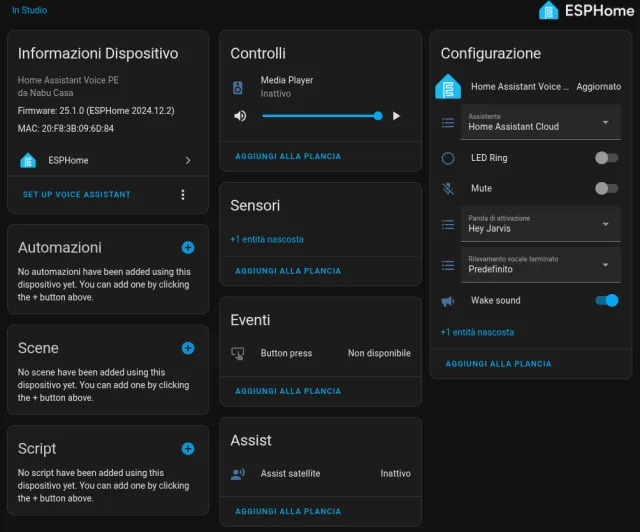
Task: Click the Media Player speaker icon
Action: [x=238, y=87]
